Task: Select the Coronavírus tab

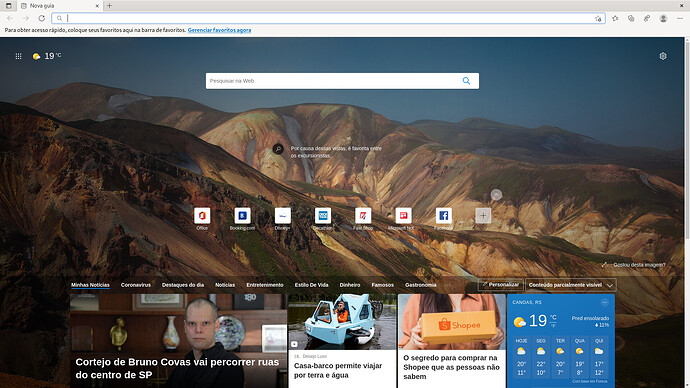Action: point(136,285)
